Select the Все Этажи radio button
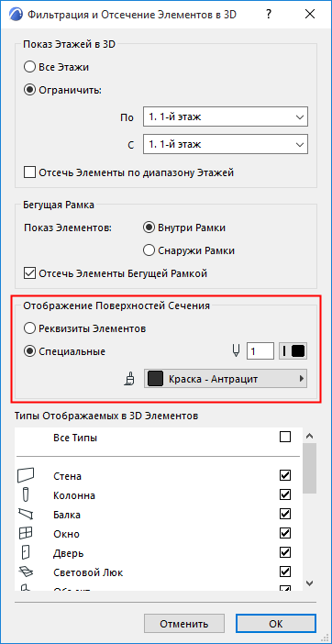This screenshot has width=332, height=644. 29,67
